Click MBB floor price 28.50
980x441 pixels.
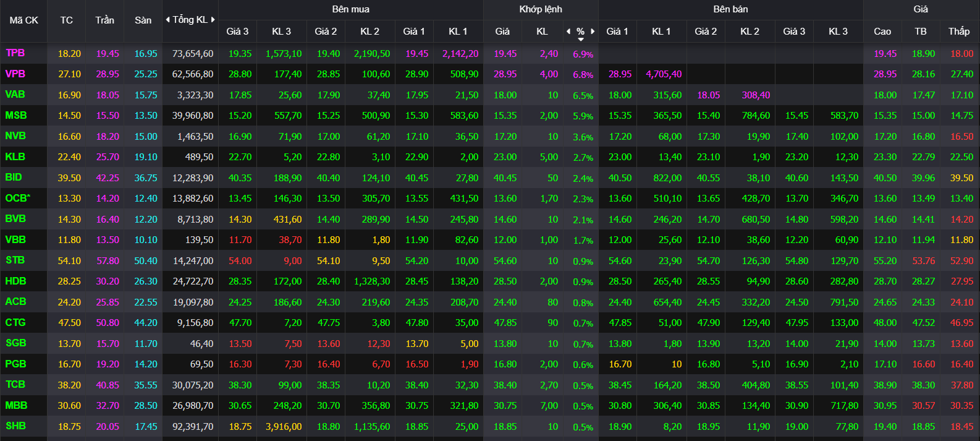[x=146, y=406]
